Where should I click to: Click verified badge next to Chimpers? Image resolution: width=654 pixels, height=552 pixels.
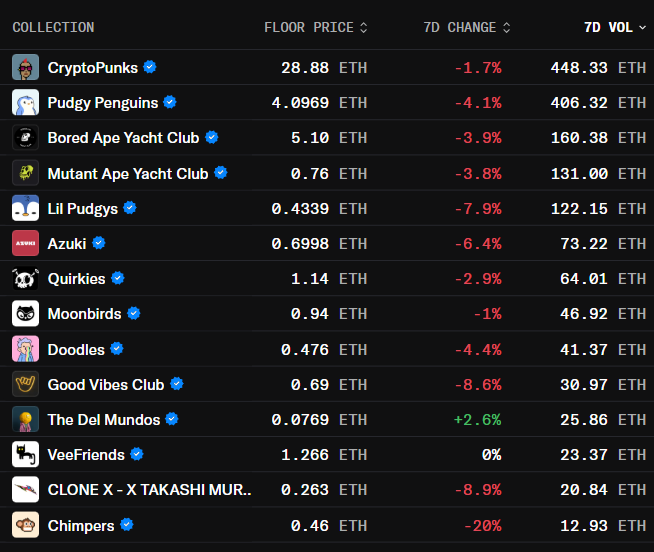[x=127, y=524]
